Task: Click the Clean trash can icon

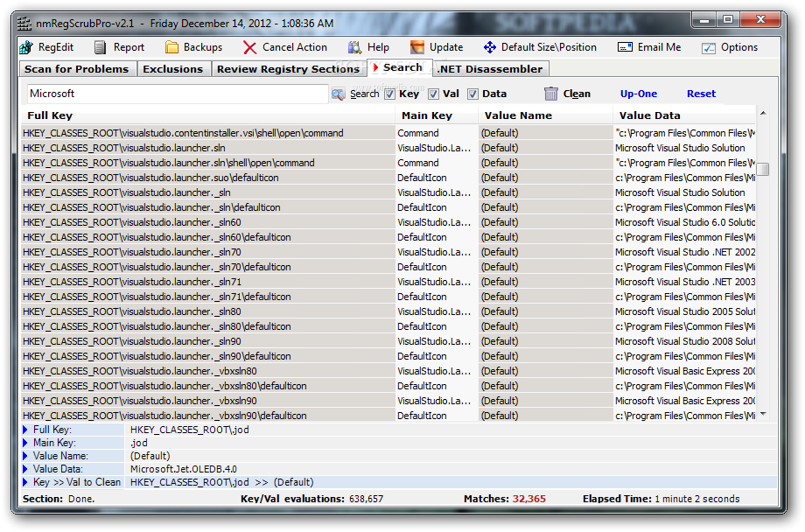Action: point(551,94)
